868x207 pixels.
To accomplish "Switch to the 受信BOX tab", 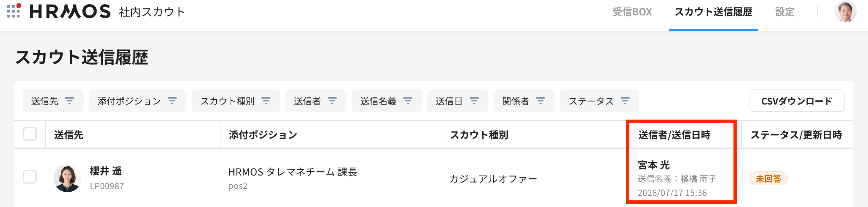I will [x=632, y=12].
